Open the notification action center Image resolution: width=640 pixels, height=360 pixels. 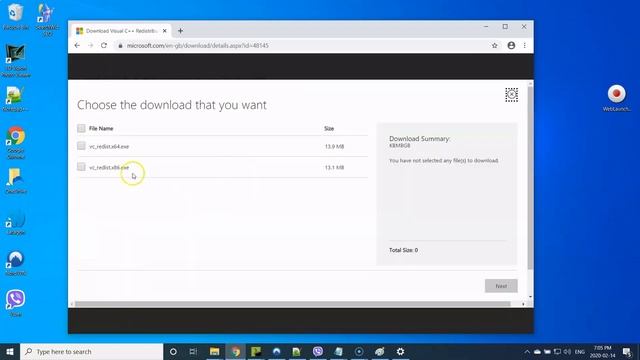click(x=627, y=351)
